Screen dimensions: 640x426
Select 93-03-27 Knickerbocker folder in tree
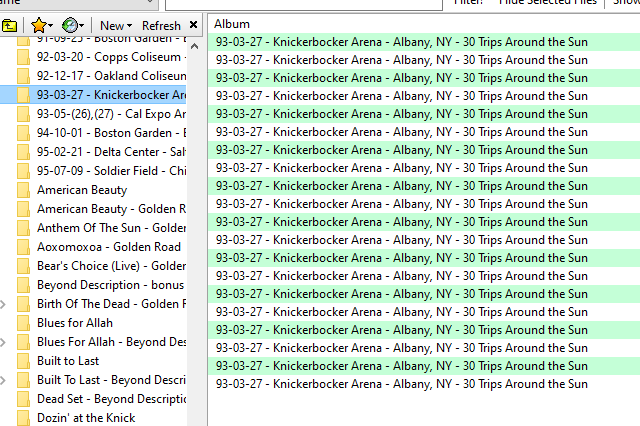(111, 95)
